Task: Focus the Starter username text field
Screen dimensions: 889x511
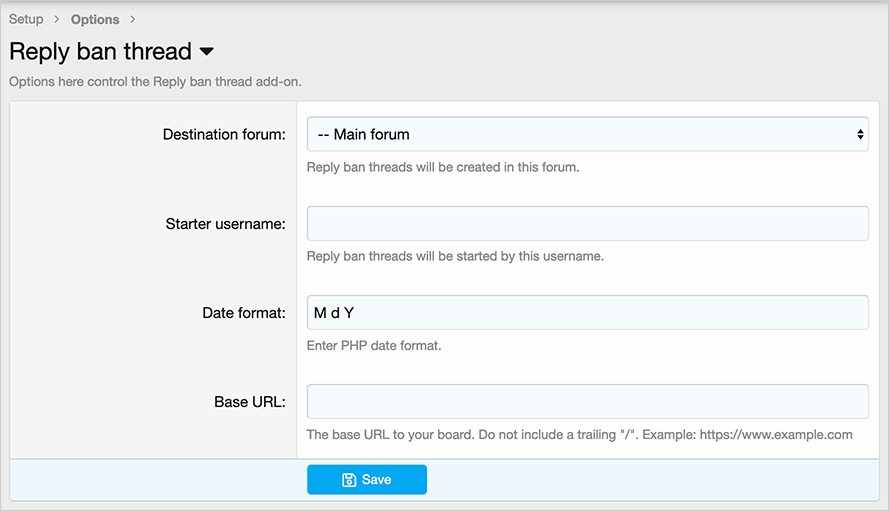Action: tap(587, 223)
